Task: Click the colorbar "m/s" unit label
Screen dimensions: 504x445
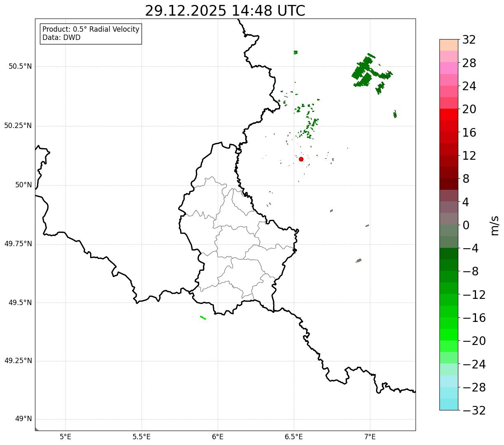Action: (494, 225)
